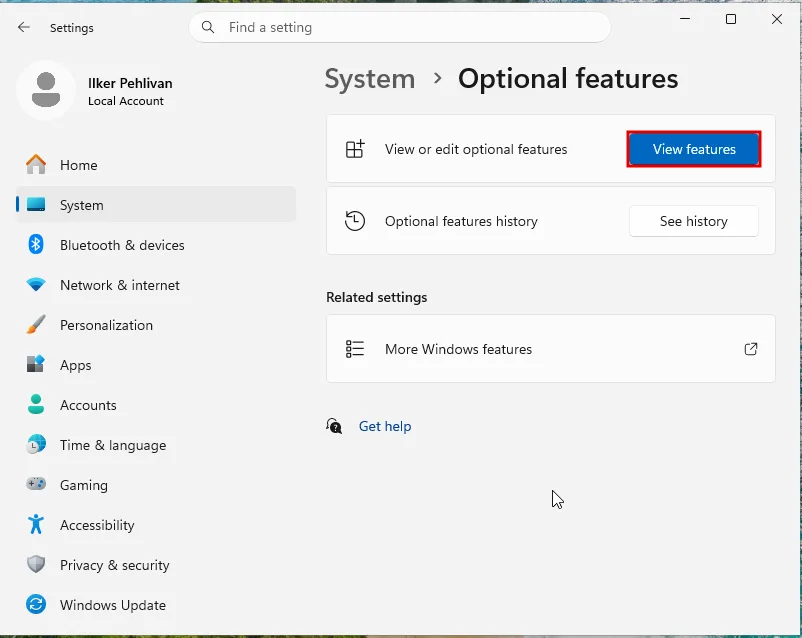Open the Home settings page

156,165
